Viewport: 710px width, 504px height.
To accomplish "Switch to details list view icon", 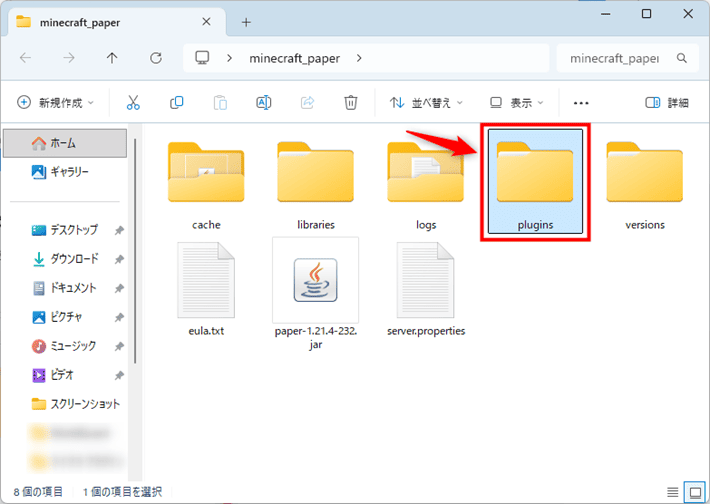I will (672, 492).
